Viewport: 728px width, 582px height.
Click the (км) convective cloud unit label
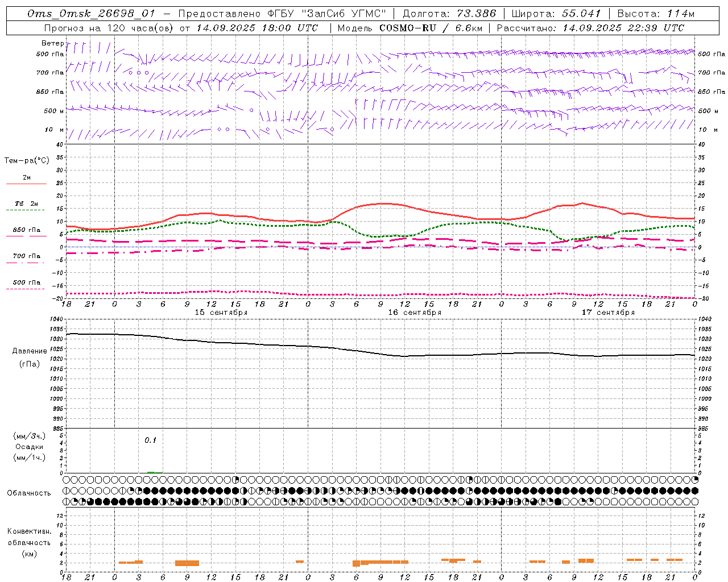[29, 554]
